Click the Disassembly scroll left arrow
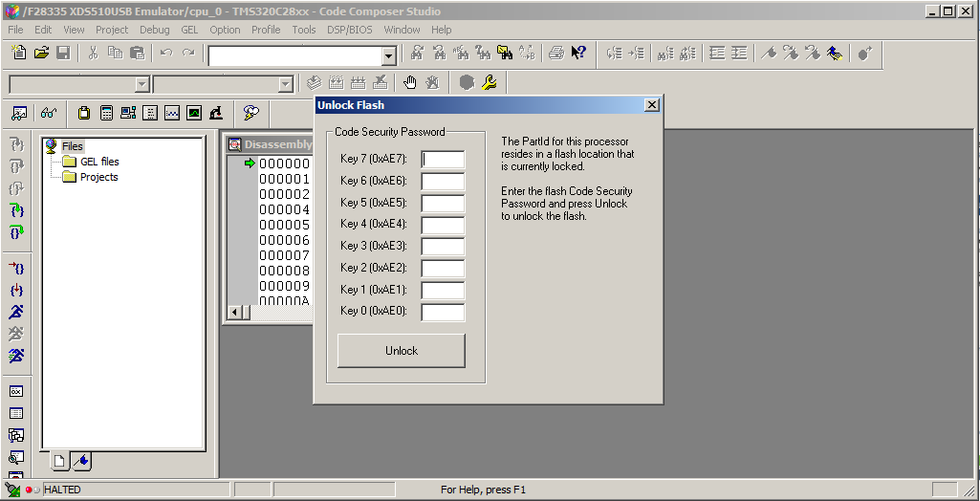This screenshot has width=980, height=501. 235,313
